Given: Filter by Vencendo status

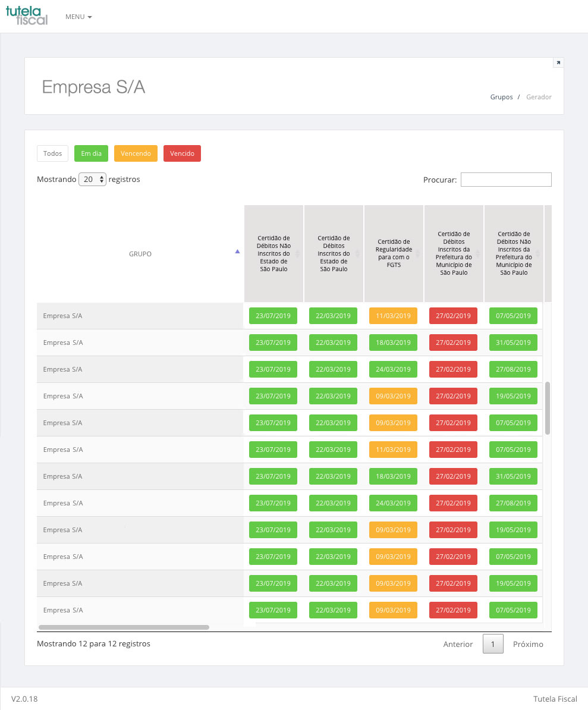Looking at the screenshot, I should pyautogui.click(x=136, y=153).
